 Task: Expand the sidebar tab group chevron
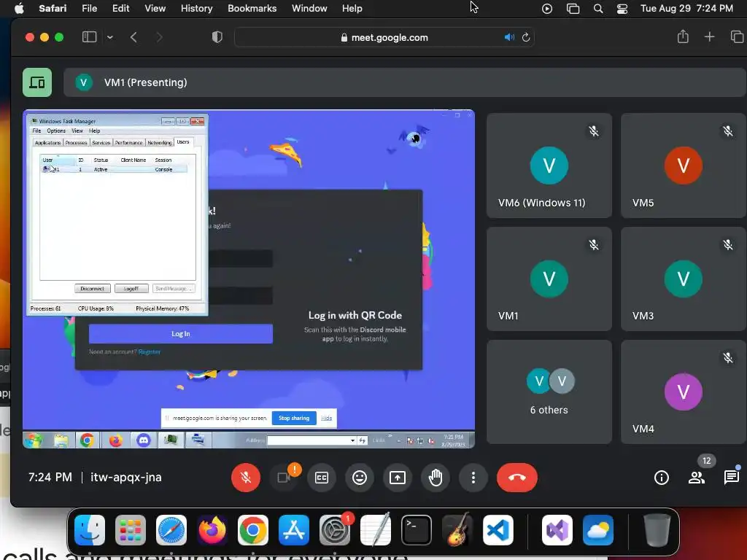[110, 37]
